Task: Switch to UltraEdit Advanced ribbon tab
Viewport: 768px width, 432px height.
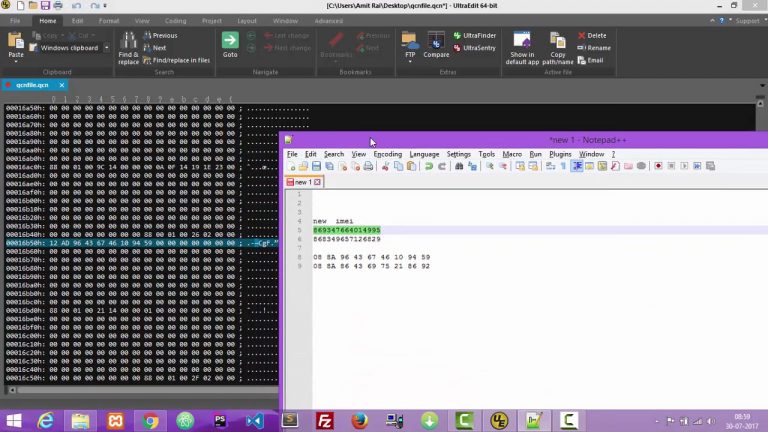Action: pos(329,21)
